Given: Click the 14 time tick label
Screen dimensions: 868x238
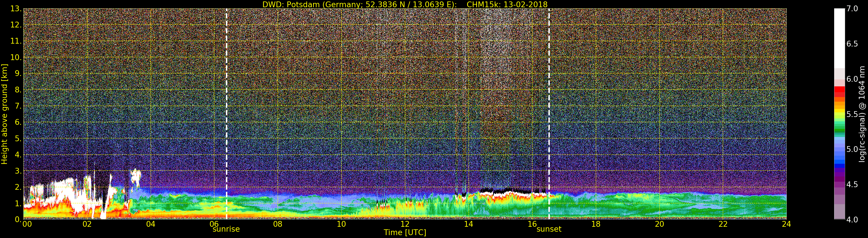Looking at the screenshot, I should (469, 224).
